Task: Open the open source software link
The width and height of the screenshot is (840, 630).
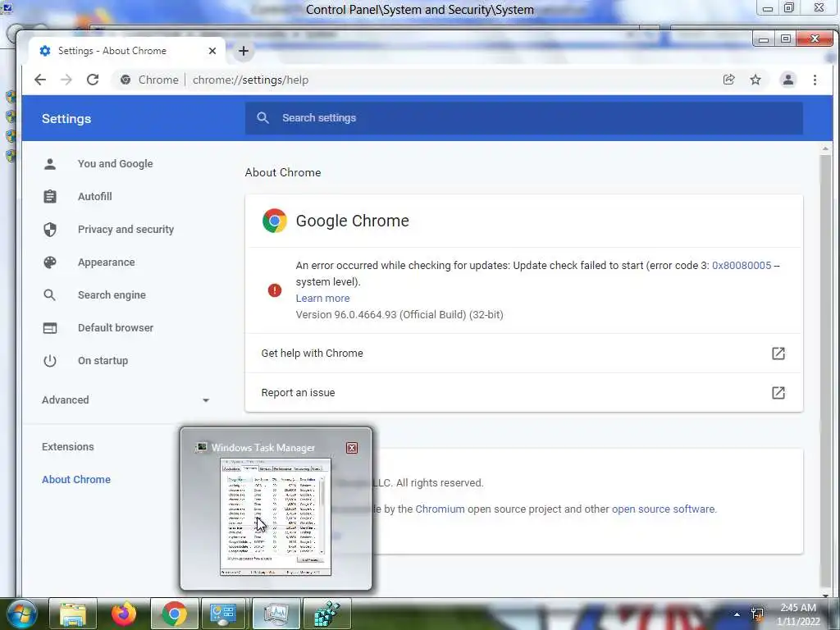Action: (663, 509)
